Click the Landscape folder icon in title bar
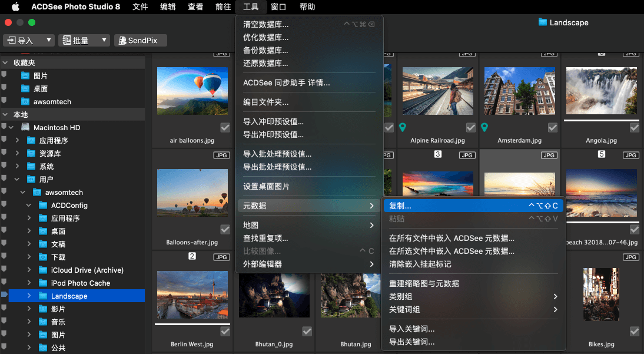The width and height of the screenshot is (644, 354). [x=543, y=22]
